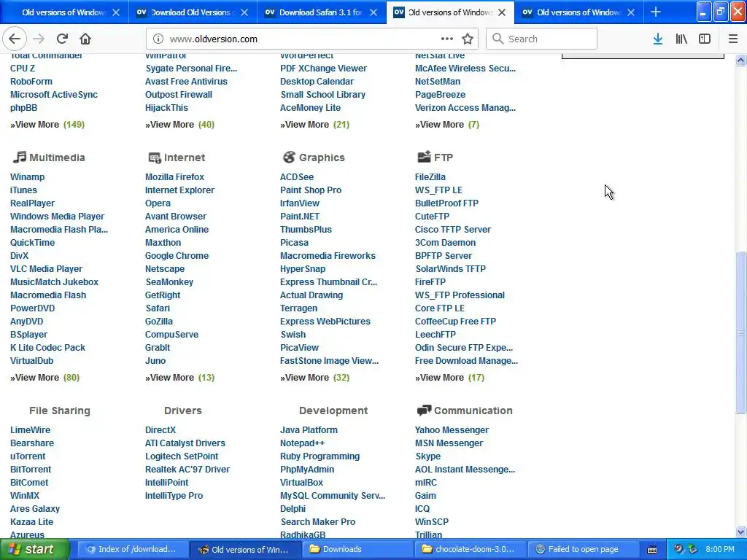Open the Google Chrome link
The width and height of the screenshot is (747, 560).
pyautogui.click(x=177, y=256)
